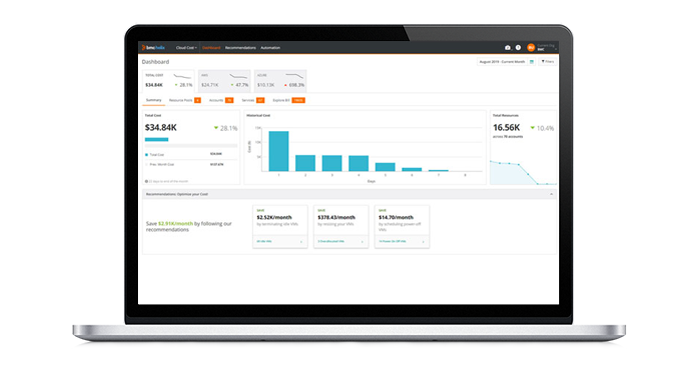Image resolution: width=690 pixels, height=368 pixels.
Task: Switch to the Accounts tab
Action: pos(221,100)
